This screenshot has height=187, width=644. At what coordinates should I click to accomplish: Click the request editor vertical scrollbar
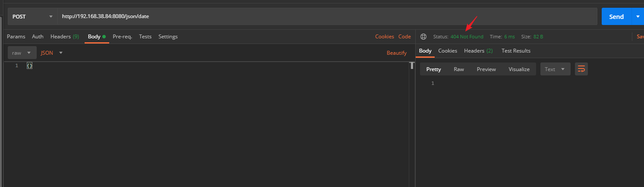point(412,125)
